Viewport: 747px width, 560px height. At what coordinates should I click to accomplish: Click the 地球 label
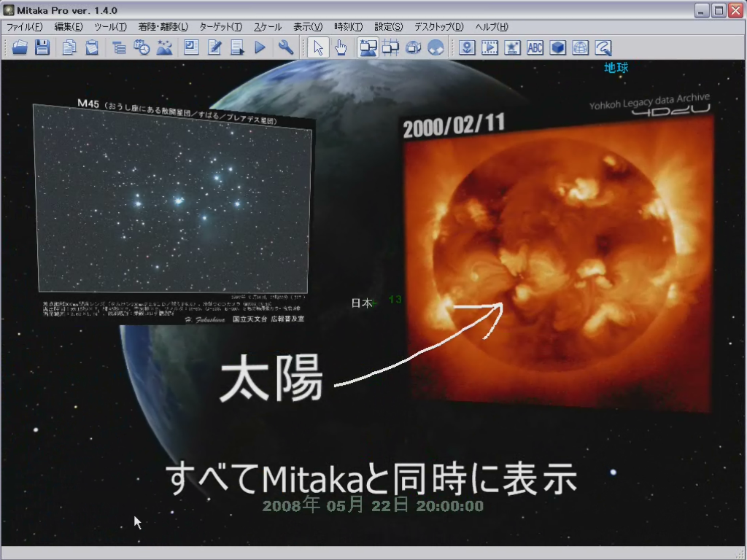point(616,68)
